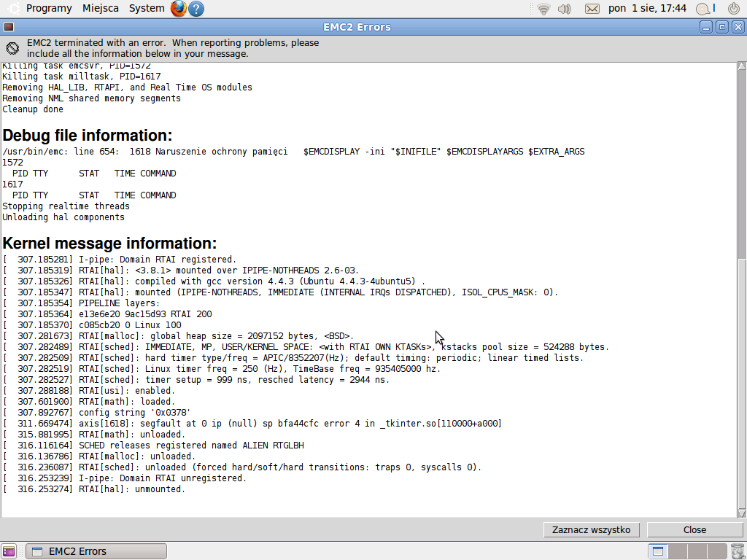This screenshot has height=560, width=747.
Task: Click the scrollbar up arrow of the log
Action: click(742, 66)
